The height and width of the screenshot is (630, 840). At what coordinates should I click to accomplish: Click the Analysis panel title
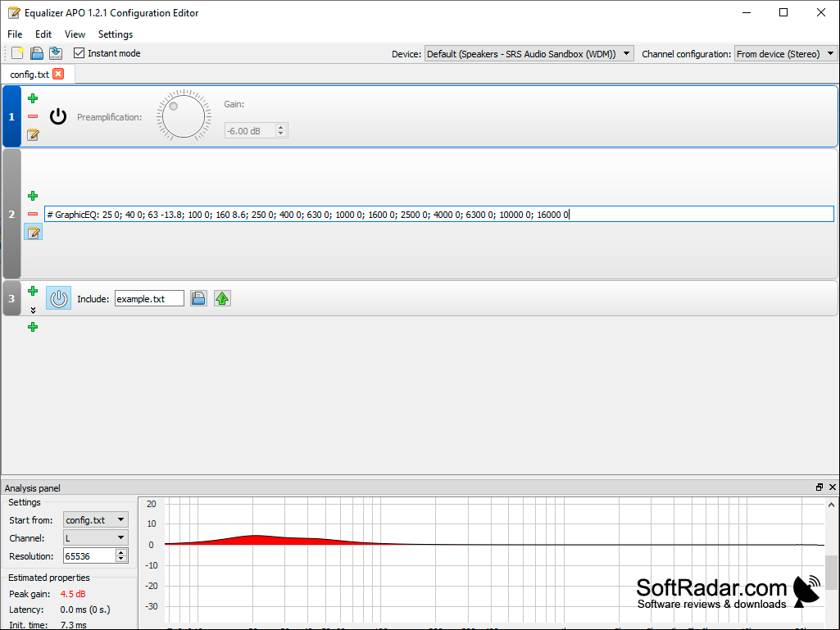pos(32,488)
